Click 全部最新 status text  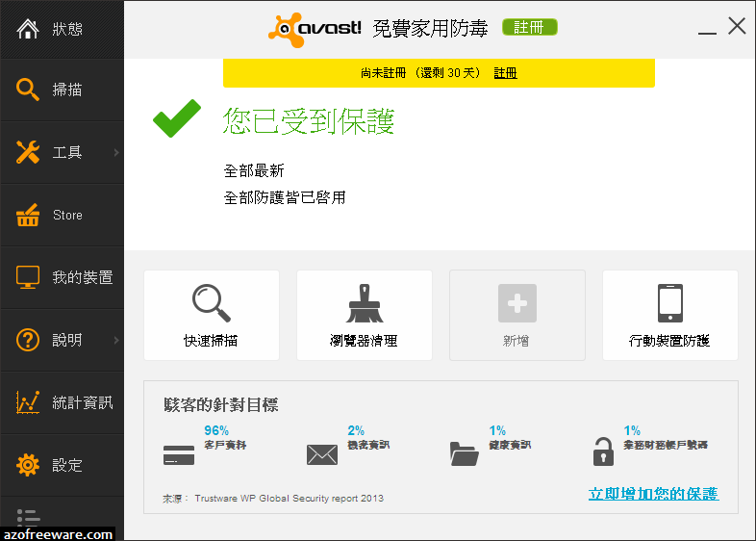point(254,170)
